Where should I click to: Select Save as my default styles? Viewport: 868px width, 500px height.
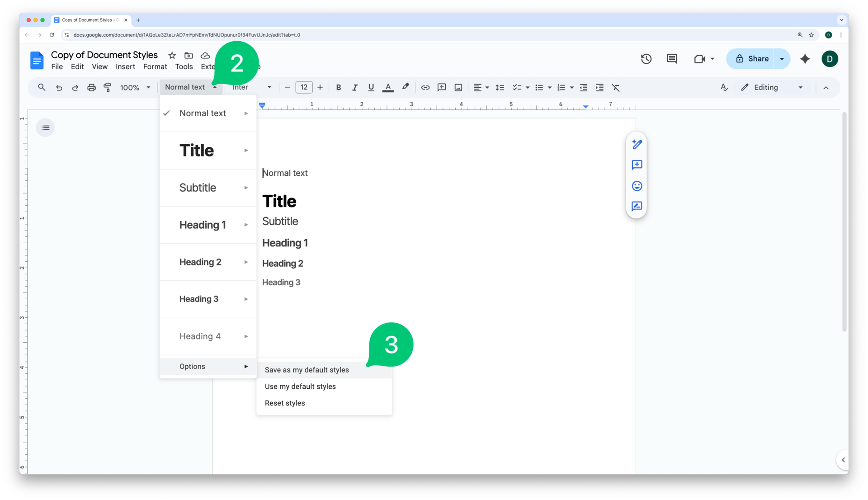click(x=307, y=369)
